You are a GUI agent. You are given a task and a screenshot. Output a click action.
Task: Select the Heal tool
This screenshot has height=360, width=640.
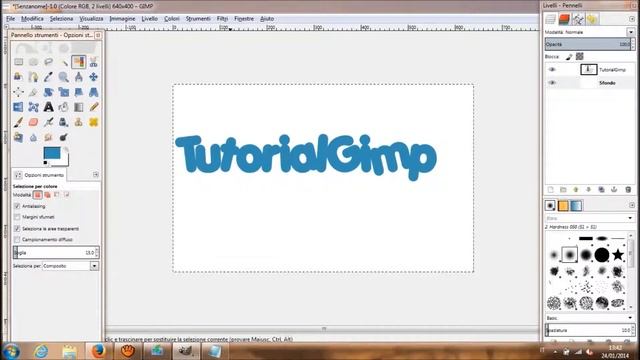(93, 122)
